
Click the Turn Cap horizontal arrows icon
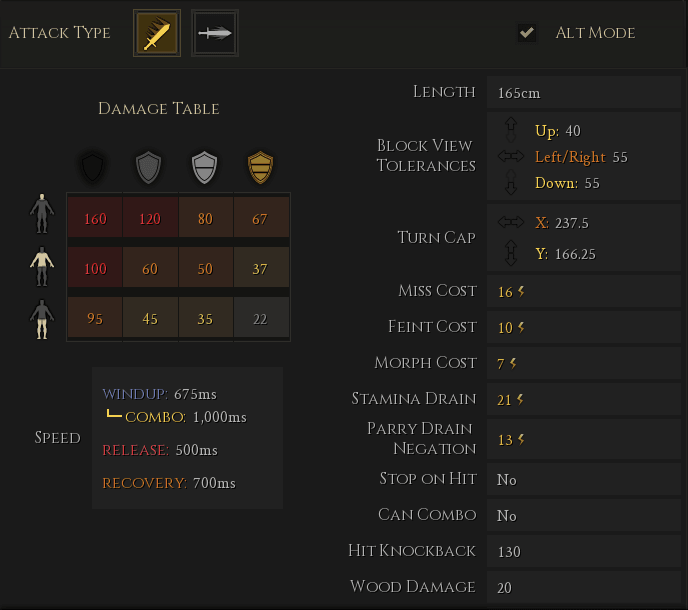[510, 222]
